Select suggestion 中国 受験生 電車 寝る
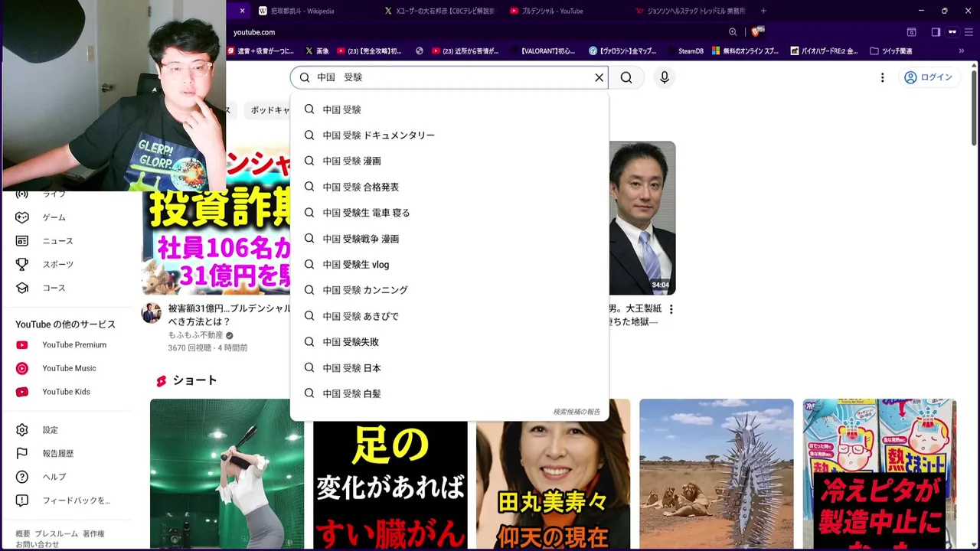Viewport: 980px width, 551px height. [x=449, y=213]
